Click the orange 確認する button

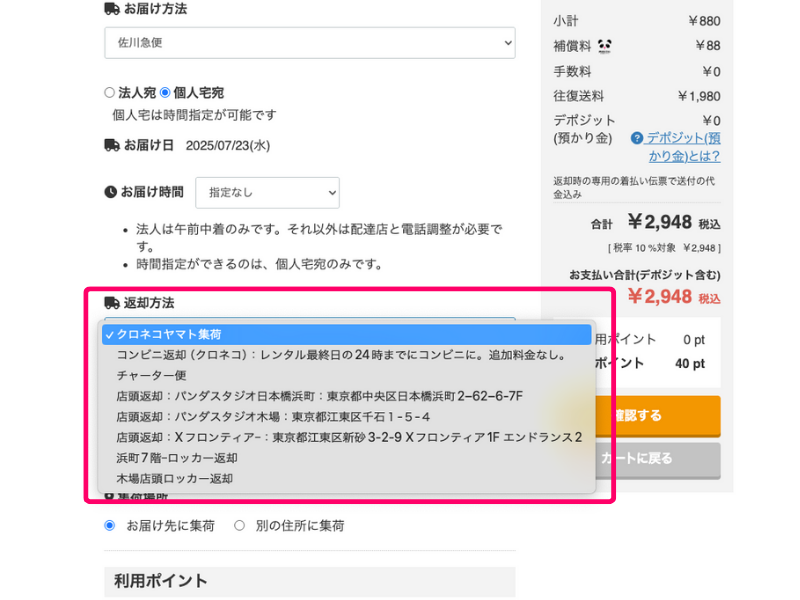click(658, 415)
